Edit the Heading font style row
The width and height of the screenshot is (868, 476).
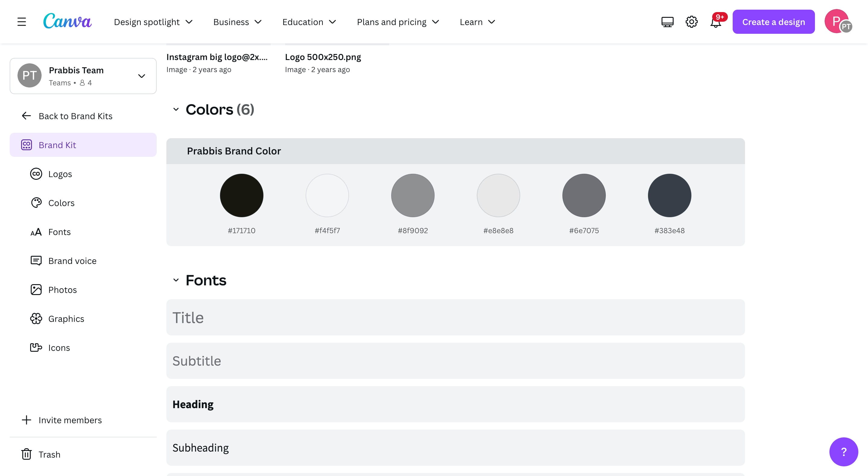(456, 404)
